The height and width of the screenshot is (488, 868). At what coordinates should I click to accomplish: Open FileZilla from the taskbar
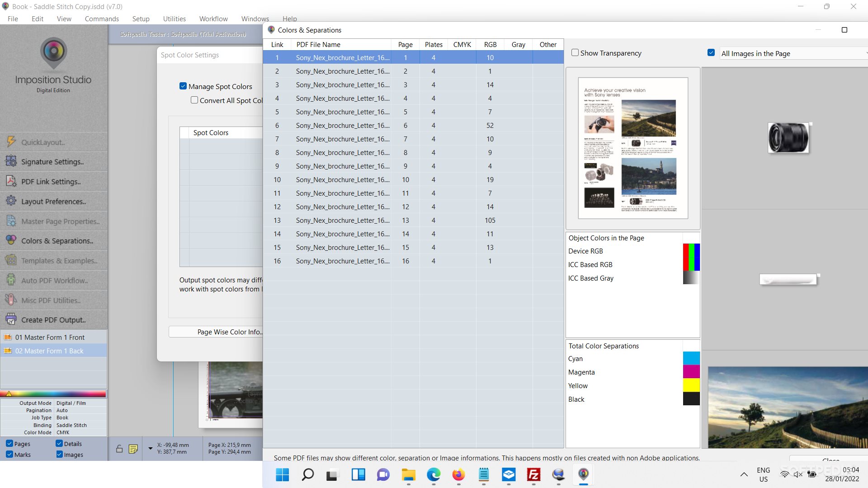coord(534,475)
